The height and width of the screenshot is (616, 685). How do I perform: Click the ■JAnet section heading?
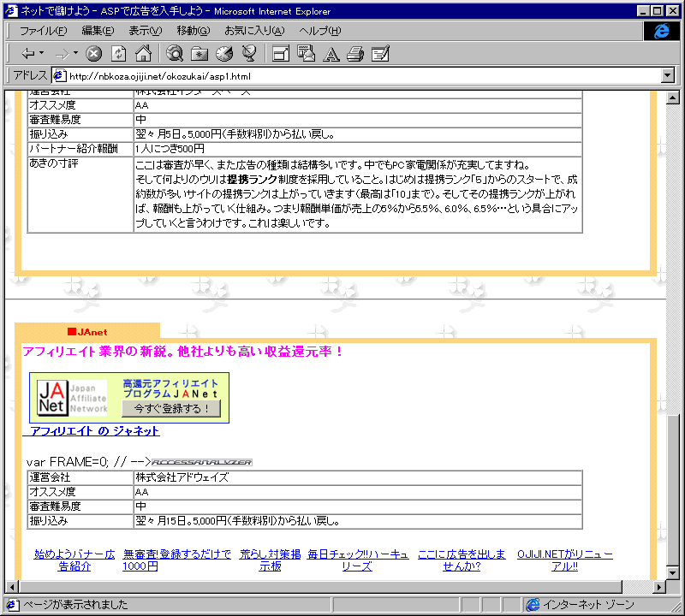point(87,332)
